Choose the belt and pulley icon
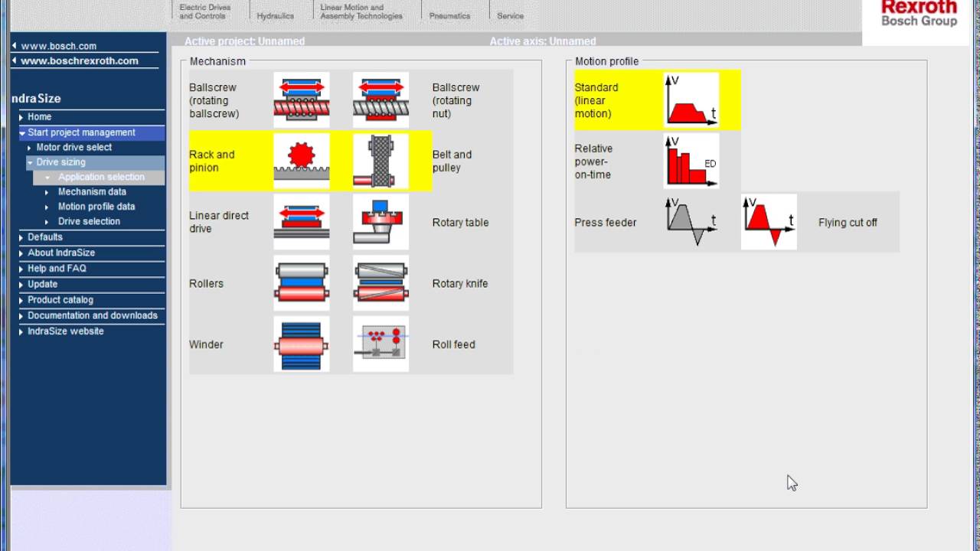The width and height of the screenshot is (980, 551). [381, 161]
